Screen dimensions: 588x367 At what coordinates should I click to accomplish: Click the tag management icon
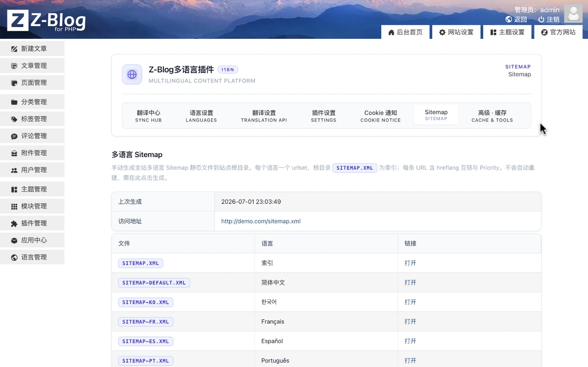click(x=14, y=119)
